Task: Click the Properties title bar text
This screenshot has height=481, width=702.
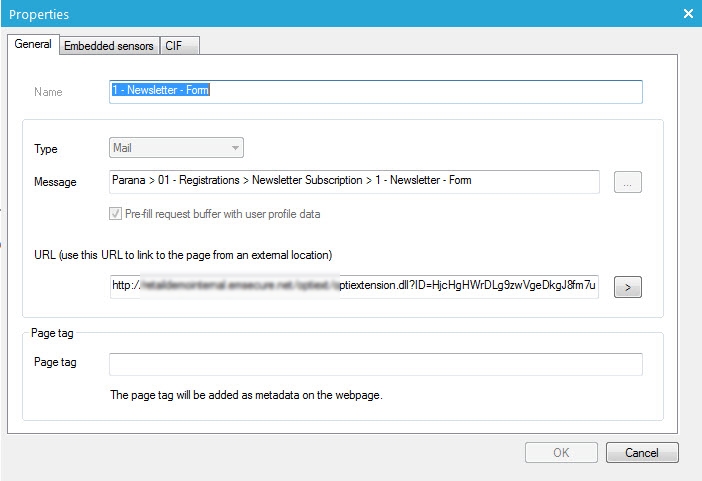Action: (39, 14)
